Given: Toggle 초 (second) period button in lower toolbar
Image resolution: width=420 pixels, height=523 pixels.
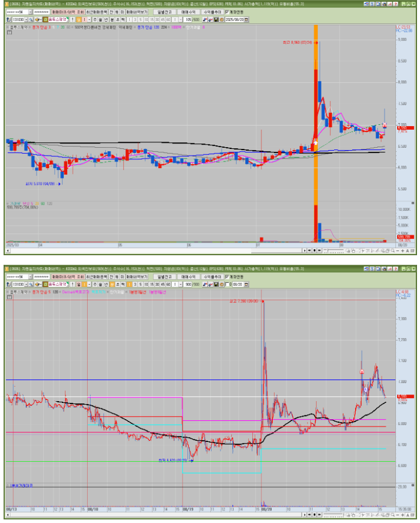Looking at the screenshot, I should pyautogui.click(x=117, y=285).
